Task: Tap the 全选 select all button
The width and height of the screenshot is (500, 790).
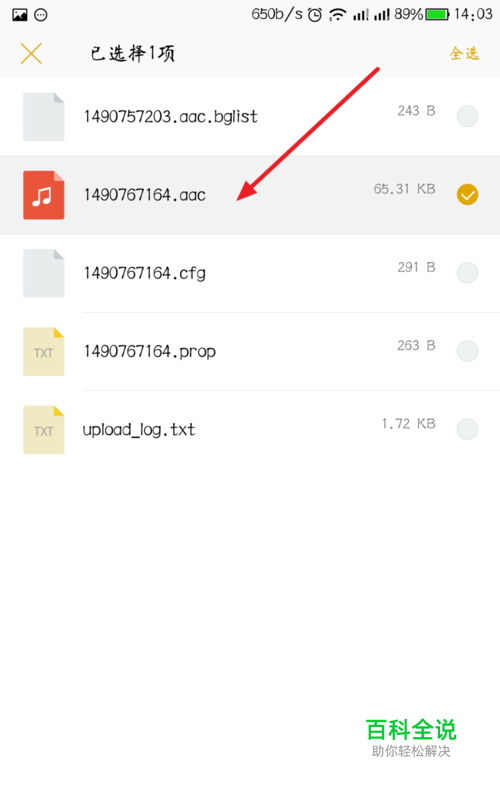Action: pyautogui.click(x=464, y=53)
